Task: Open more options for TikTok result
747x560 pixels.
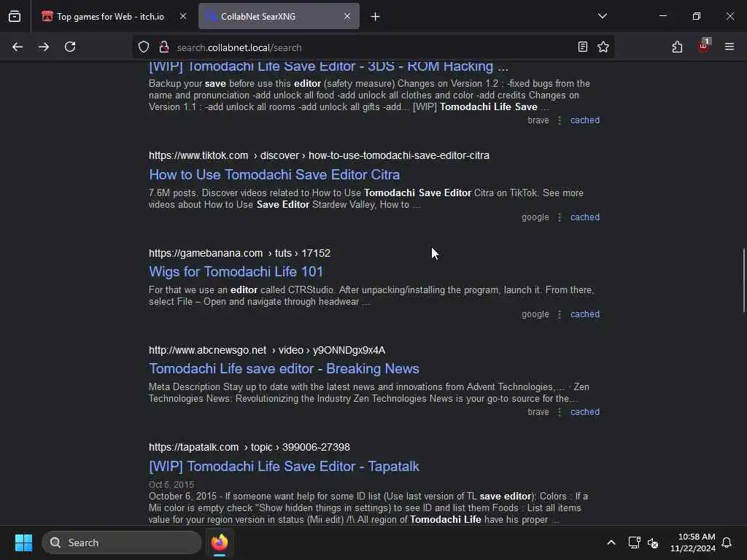Action: pyautogui.click(x=560, y=217)
